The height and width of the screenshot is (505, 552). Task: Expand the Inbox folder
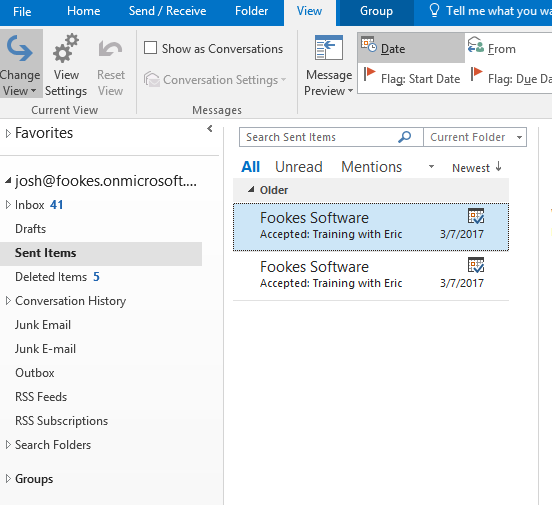tap(8, 205)
